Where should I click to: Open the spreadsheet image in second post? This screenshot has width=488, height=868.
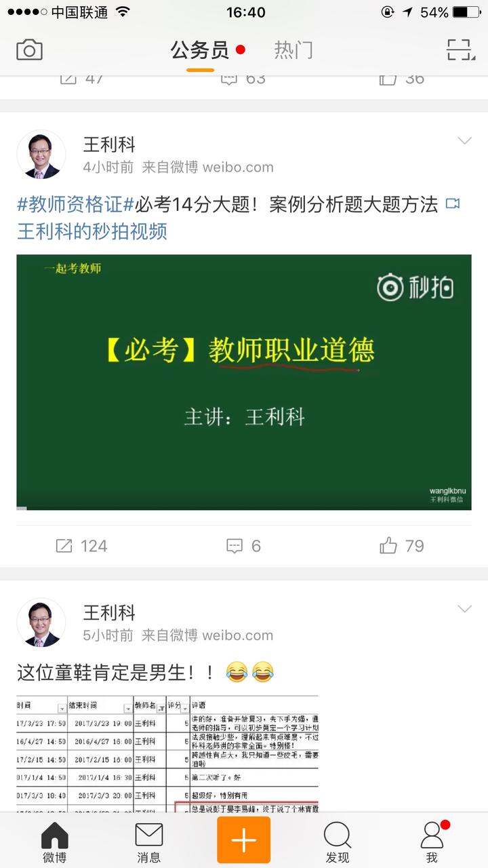point(167,754)
